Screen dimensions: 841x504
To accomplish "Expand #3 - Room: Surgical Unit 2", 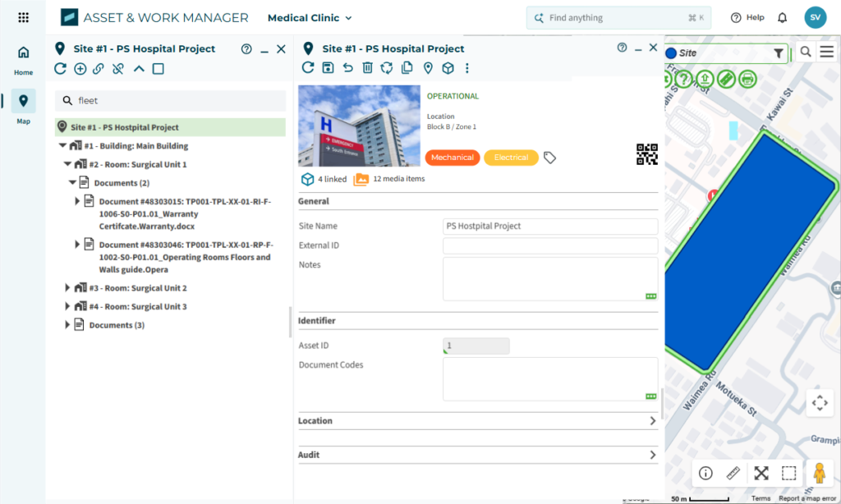I will (67, 287).
